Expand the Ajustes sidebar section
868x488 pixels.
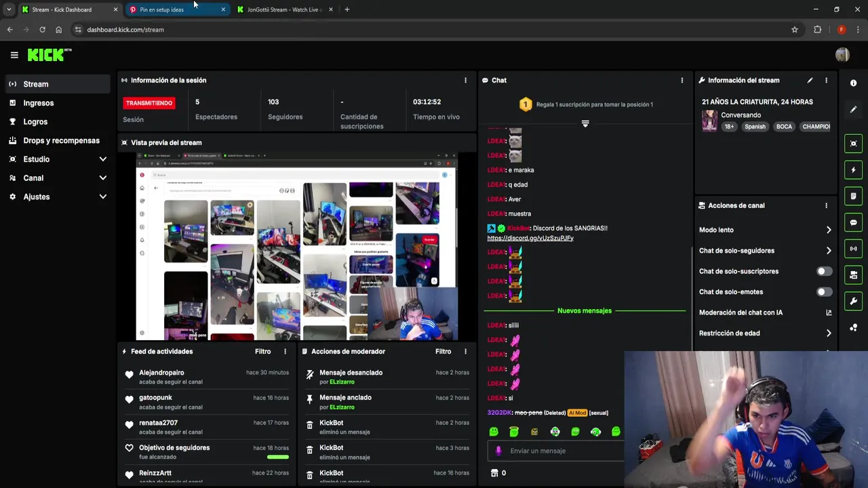(x=102, y=197)
